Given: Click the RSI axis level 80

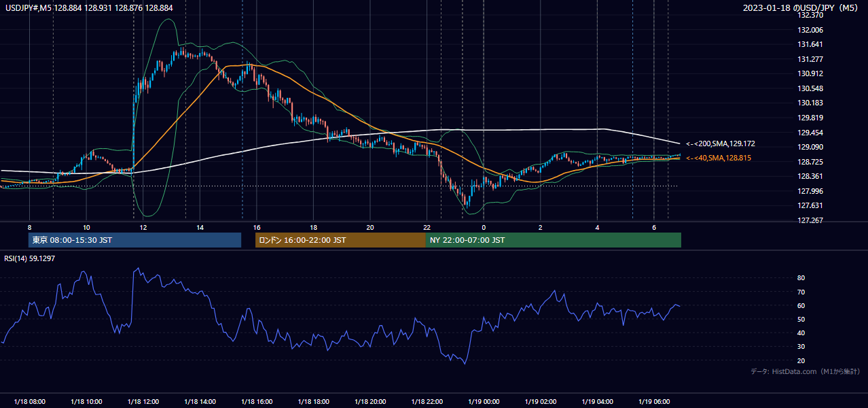Looking at the screenshot, I should click(x=801, y=278).
